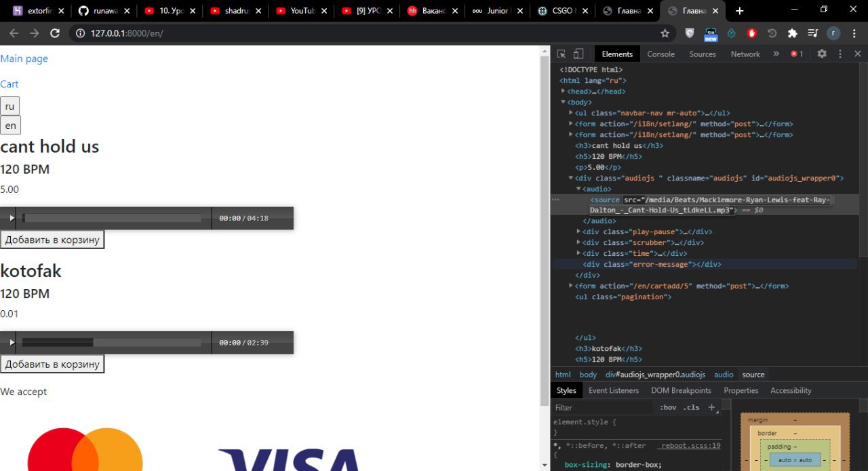
Task: Open DevTools settings gear
Action: pyautogui.click(x=822, y=54)
